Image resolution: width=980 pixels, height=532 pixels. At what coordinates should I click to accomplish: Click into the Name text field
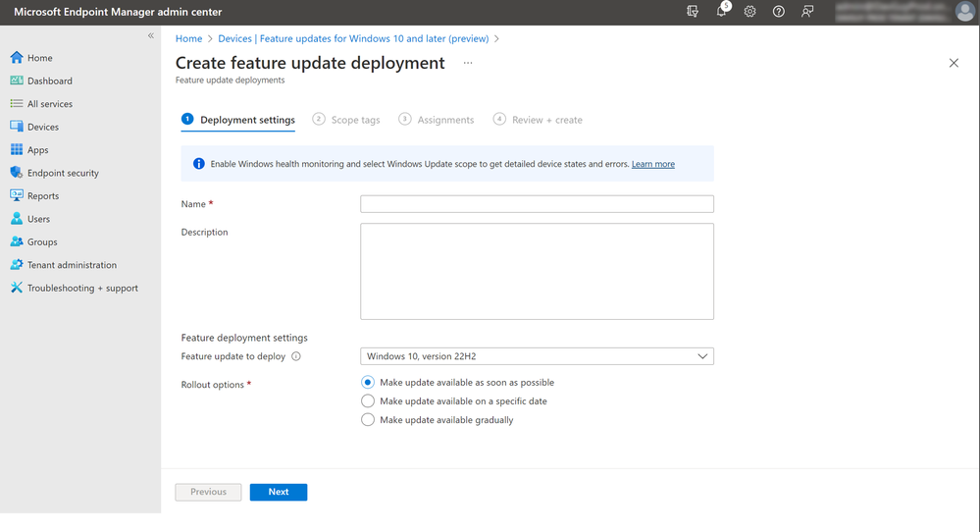click(537, 204)
